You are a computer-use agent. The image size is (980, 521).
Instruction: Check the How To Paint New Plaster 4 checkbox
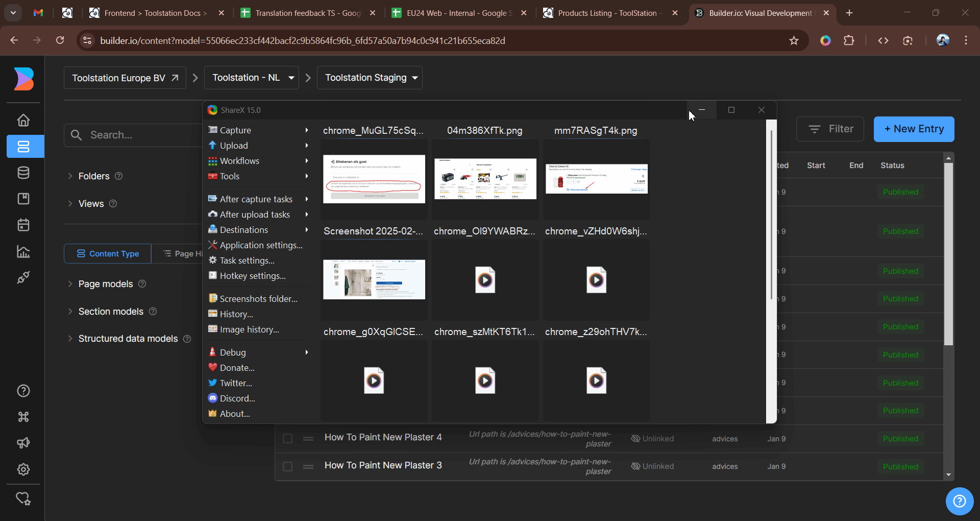tap(287, 438)
